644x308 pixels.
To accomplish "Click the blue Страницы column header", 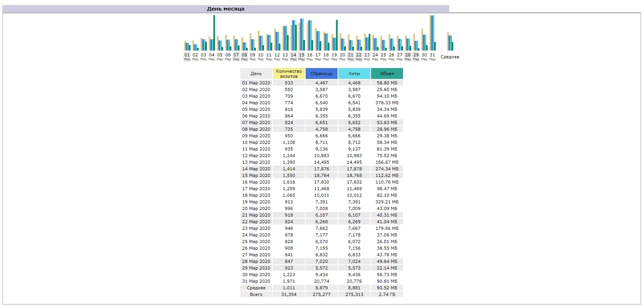I will [x=321, y=73].
